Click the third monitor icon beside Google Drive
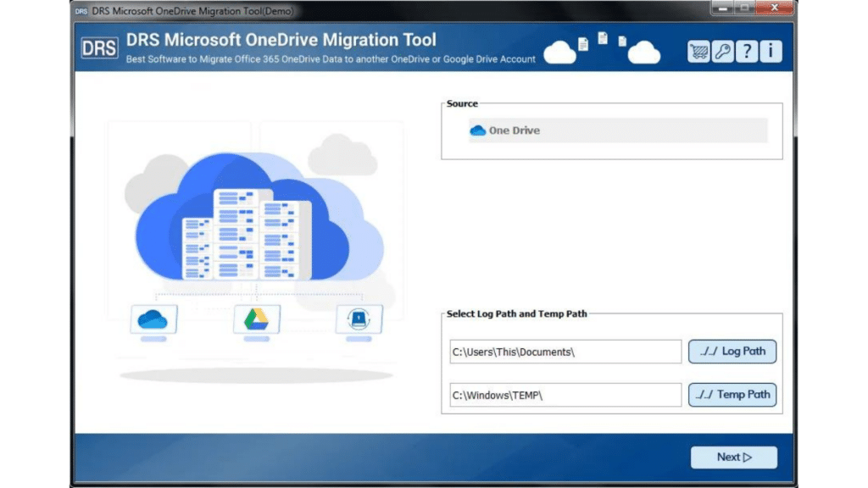Viewport: 868px width, 488px height. pos(359,320)
